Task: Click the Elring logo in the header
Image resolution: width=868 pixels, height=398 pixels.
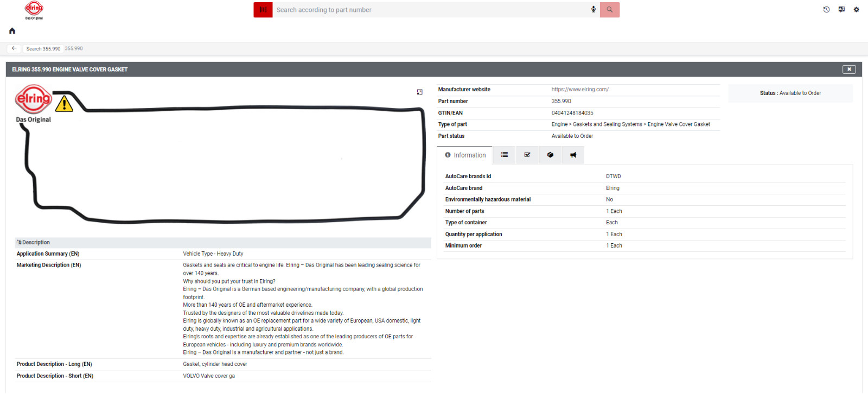Action: (34, 10)
